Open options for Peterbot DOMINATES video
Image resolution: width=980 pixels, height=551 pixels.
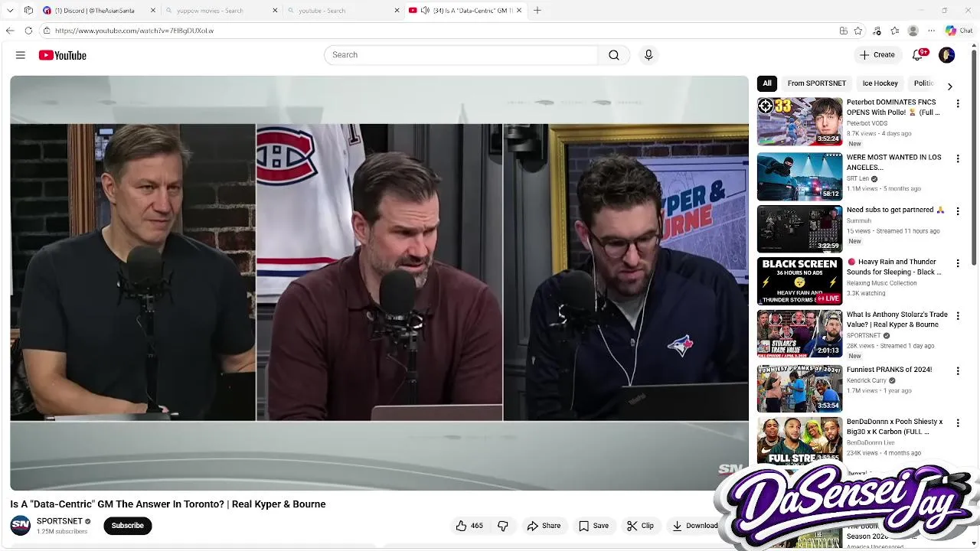957,103
